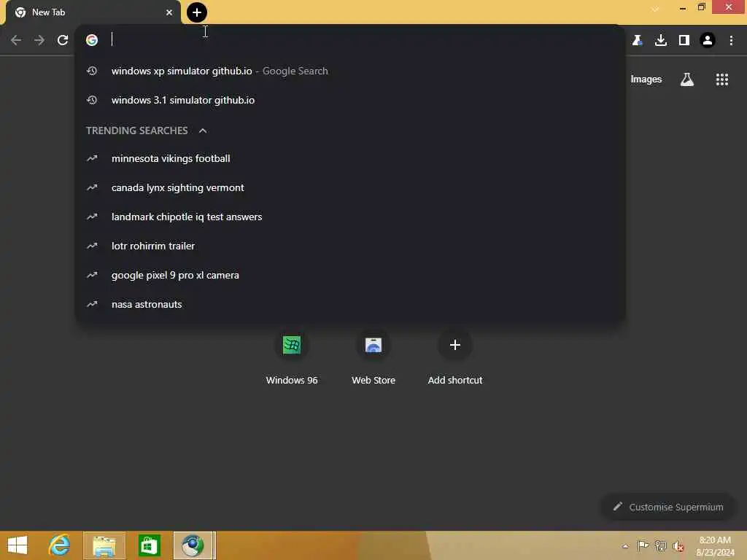
Task: Choose google pixel 9 pro xl camera
Action: point(350,275)
